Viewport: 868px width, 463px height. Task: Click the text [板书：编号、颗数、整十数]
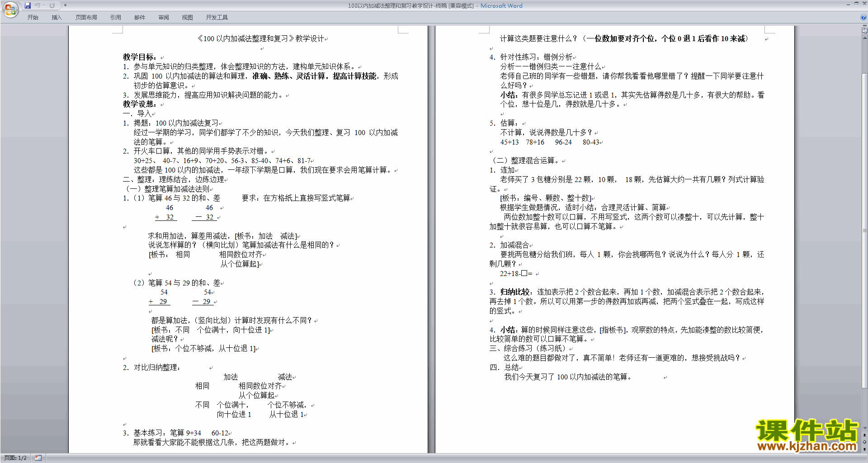coord(546,198)
